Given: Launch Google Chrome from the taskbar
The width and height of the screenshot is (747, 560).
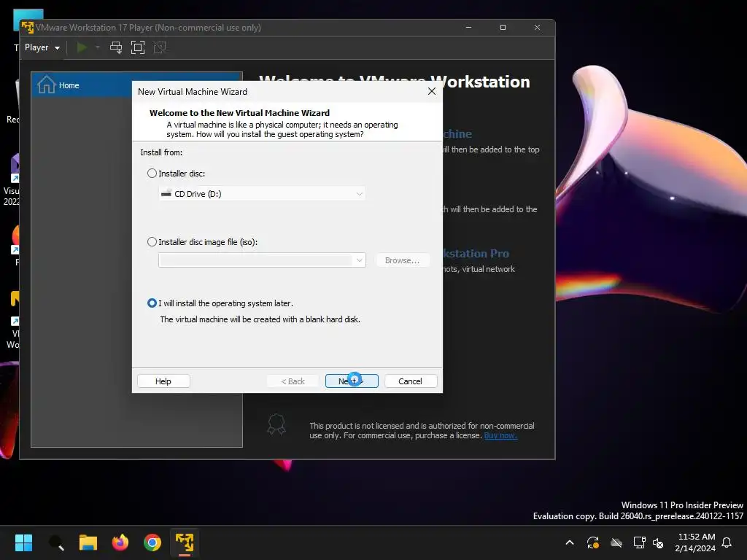Looking at the screenshot, I should [x=152, y=542].
